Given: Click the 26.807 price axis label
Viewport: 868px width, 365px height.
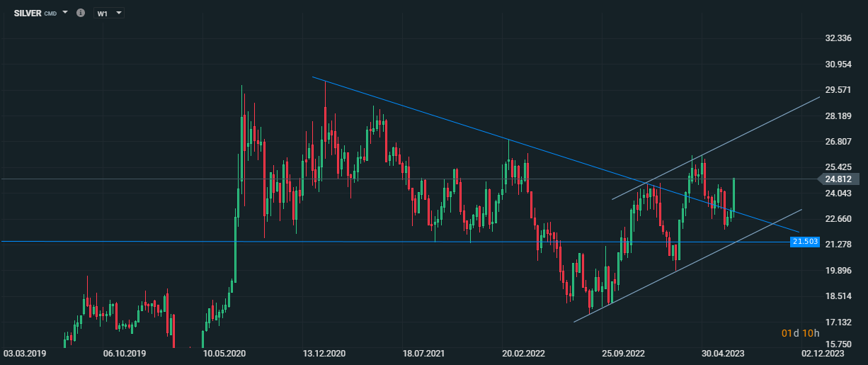Looking at the screenshot, I should click(838, 142).
